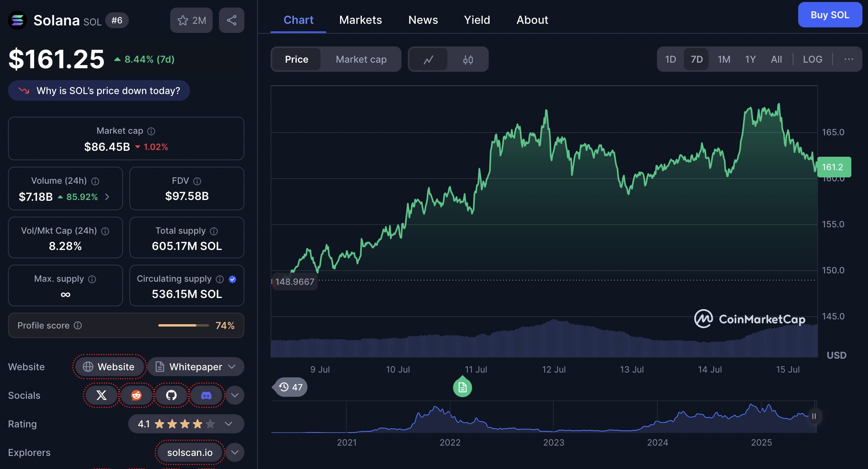Click the #6 rank badge
The image size is (868, 469).
(x=117, y=20)
